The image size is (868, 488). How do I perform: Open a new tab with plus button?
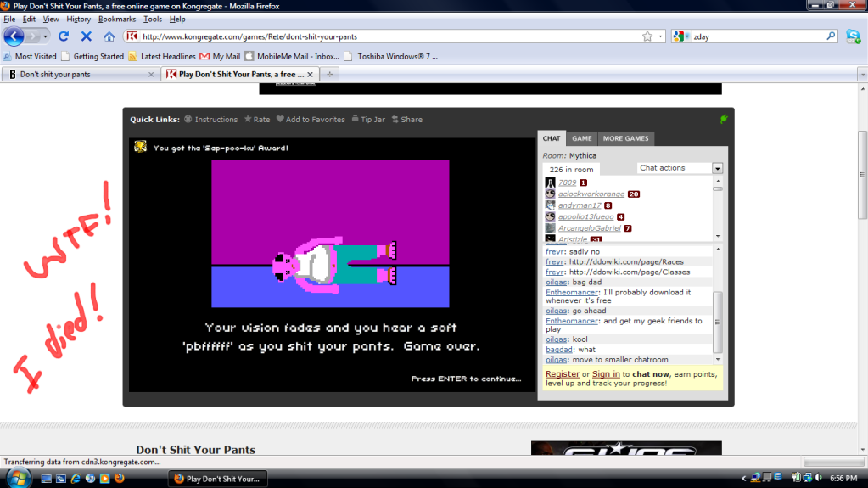pos(329,74)
